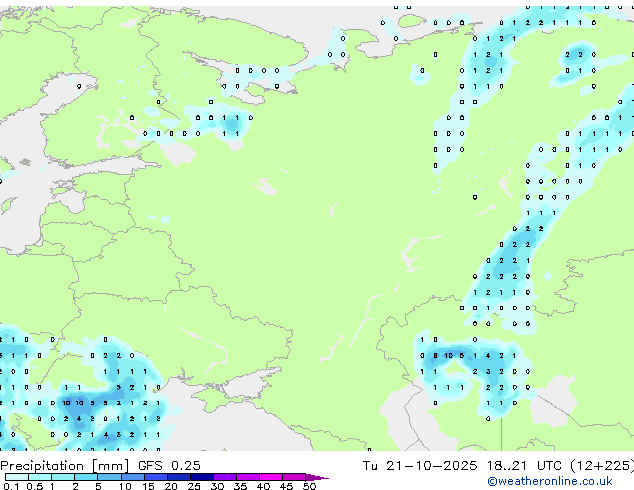This screenshot has width=634, height=490.
Task: Open the weatheronline.co.uk copyright link
Action: tap(550, 481)
